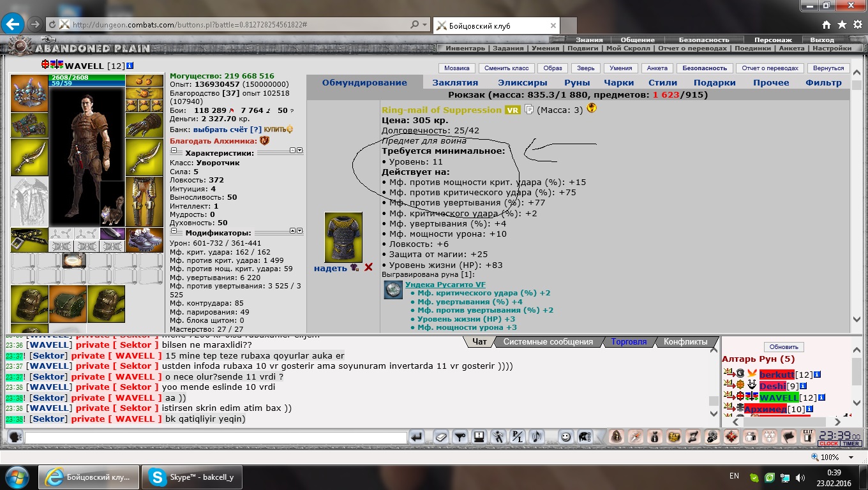Screen dimensions: 868x490
Task: Click the bracers equipment slot
Action: (29, 125)
